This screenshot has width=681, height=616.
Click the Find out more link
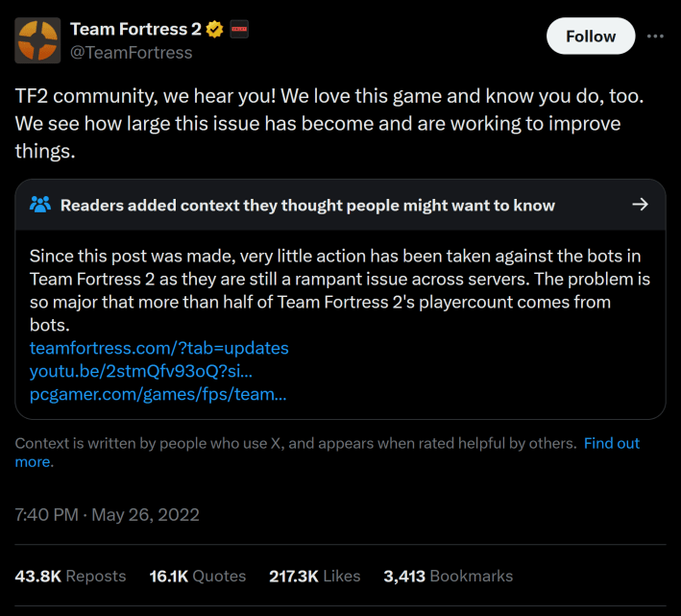(x=611, y=443)
